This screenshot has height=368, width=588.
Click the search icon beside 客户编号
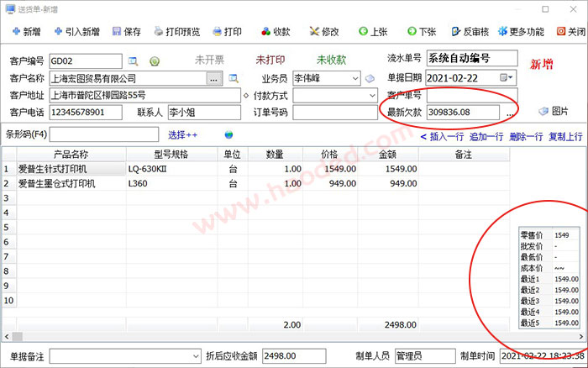[133, 61]
